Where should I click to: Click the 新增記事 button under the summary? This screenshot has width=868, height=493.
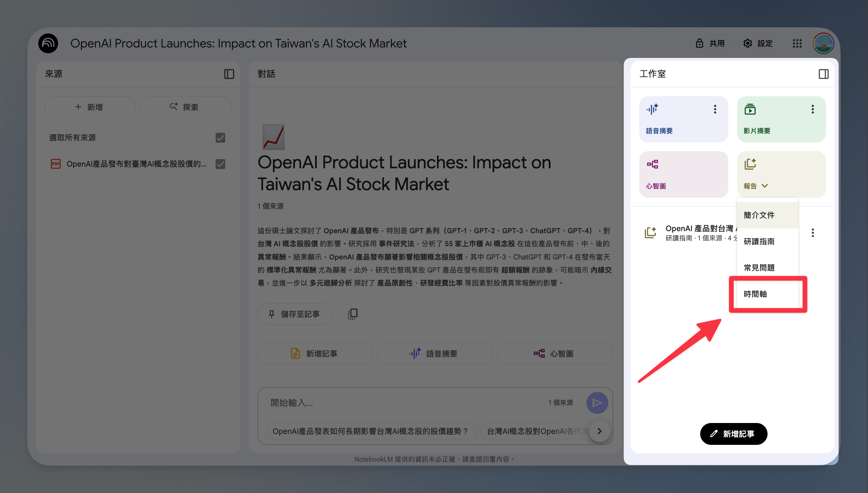(315, 354)
